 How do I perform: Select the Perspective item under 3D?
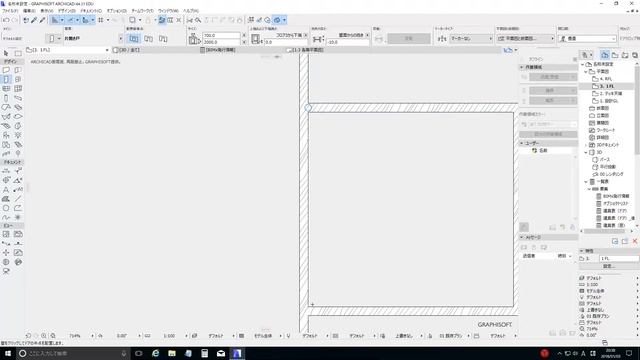pos(605,160)
